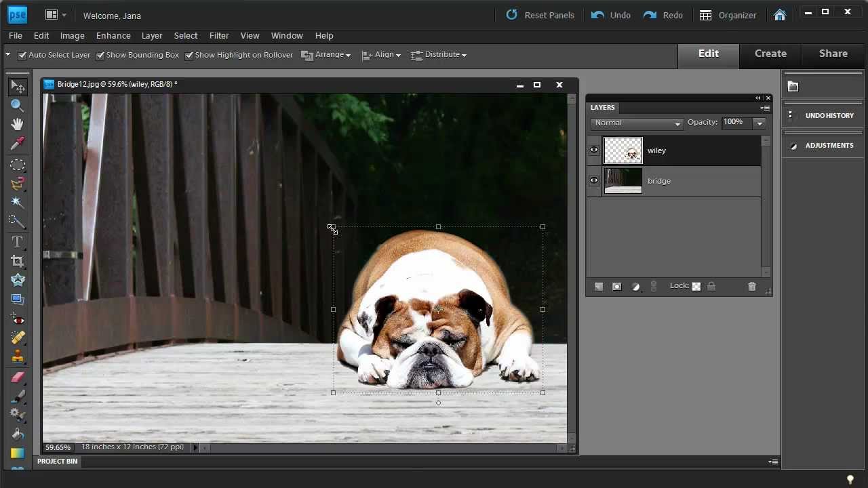Toggle Auto Select Layer checkbox
Viewport: 868px width, 488px height.
(22, 55)
